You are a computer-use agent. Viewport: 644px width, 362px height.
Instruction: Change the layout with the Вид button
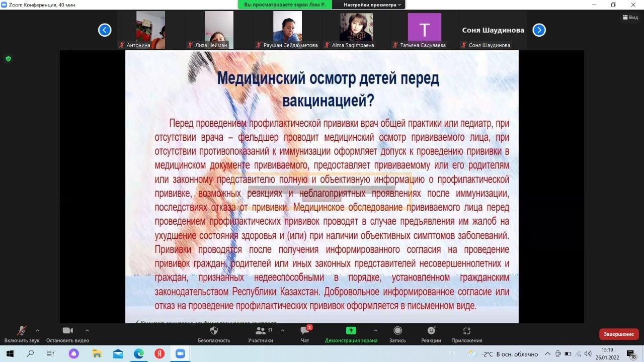coord(629,17)
